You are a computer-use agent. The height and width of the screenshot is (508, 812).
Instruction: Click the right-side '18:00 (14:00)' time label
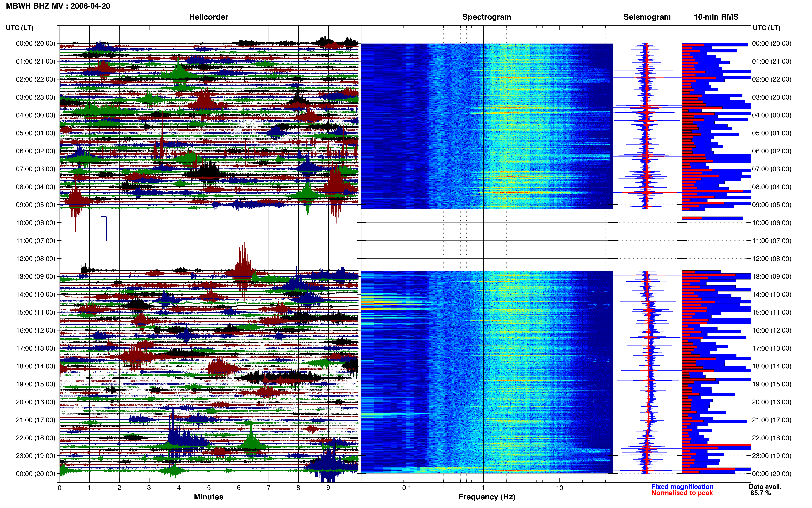pos(772,366)
